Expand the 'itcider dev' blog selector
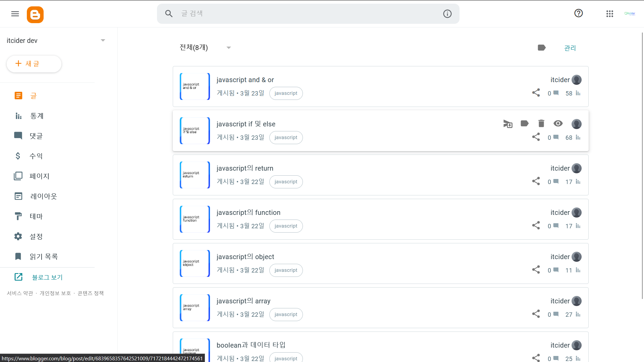 [x=103, y=41]
